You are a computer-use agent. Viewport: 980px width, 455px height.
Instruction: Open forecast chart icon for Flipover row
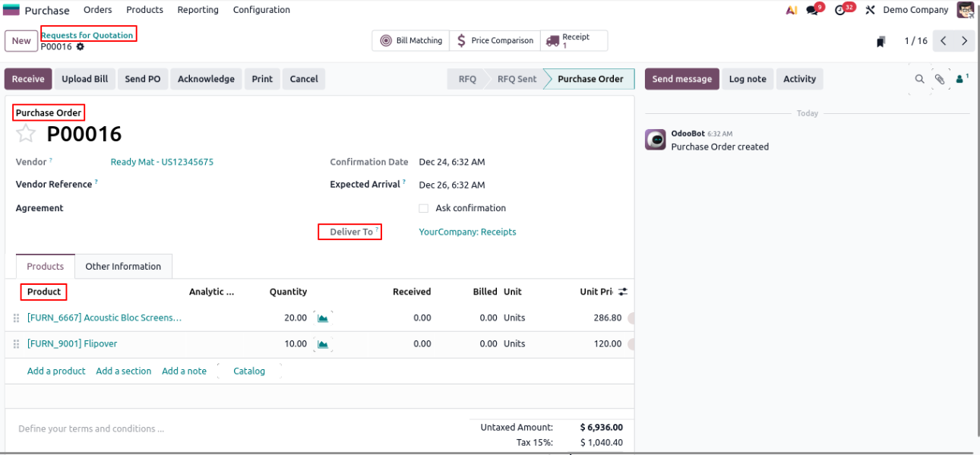click(323, 344)
